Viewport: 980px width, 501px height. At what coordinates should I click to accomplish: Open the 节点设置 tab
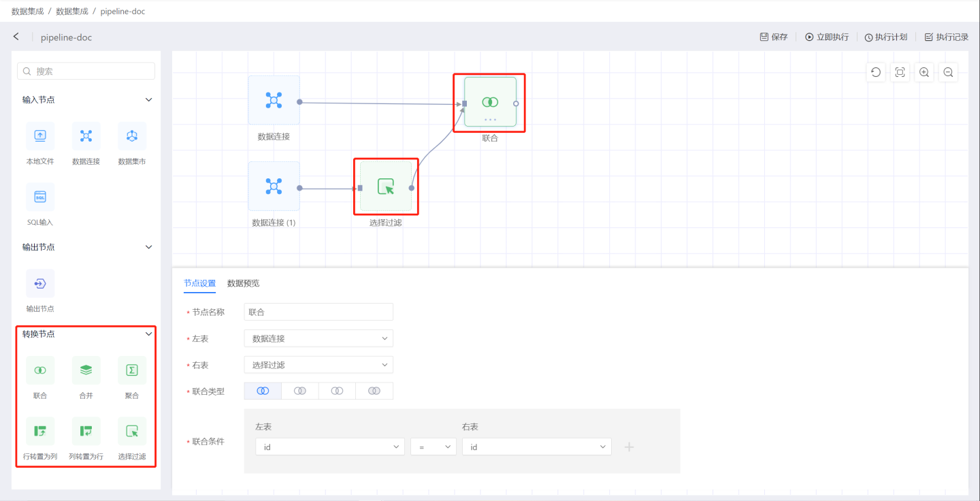pos(199,283)
